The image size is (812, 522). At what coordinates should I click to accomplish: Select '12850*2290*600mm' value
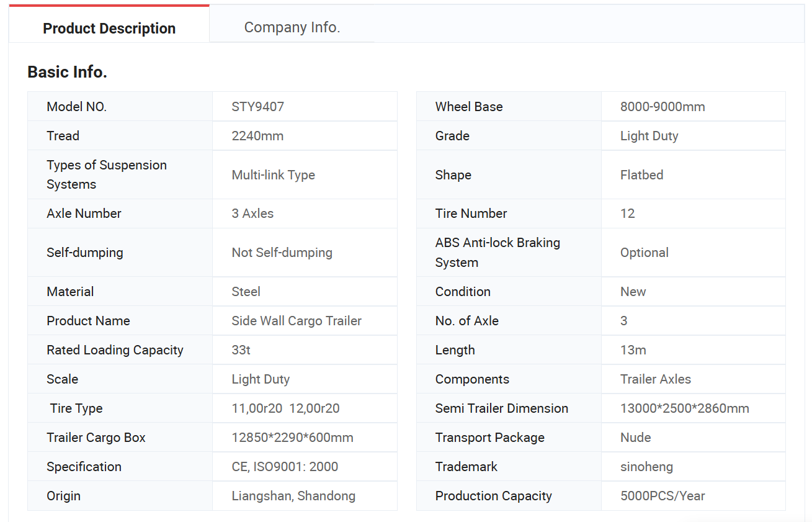pyautogui.click(x=293, y=438)
